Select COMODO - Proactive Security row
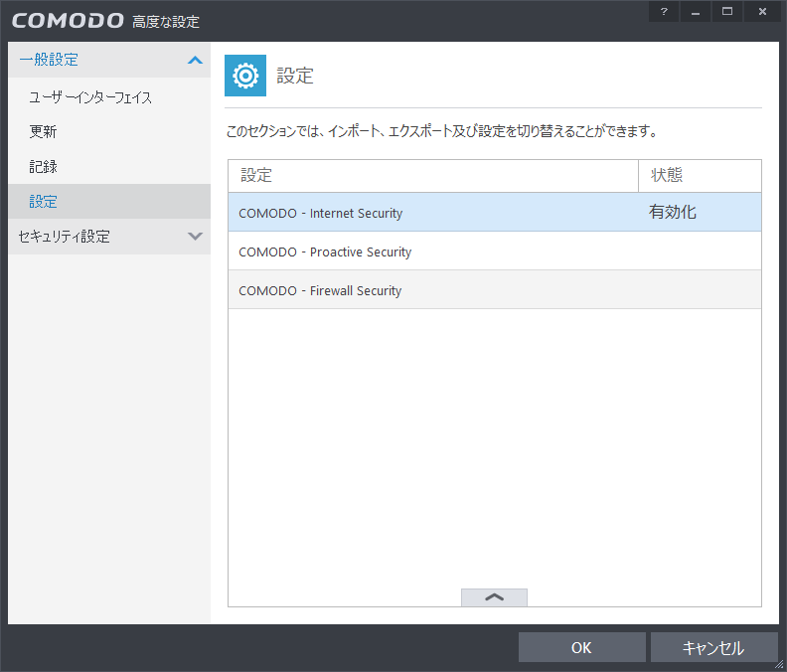This screenshot has height=672, width=787. pyautogui.click(x=495, y=251)
